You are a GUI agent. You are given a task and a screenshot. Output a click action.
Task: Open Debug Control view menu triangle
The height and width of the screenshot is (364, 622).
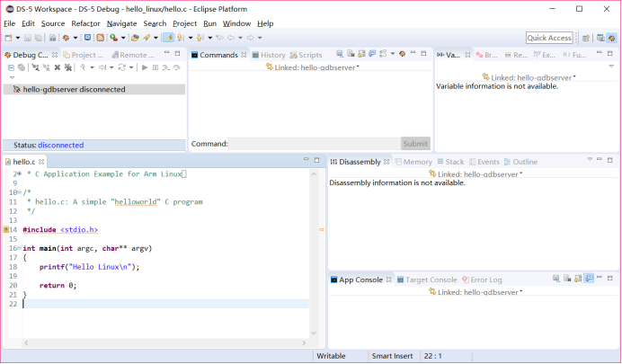point(12,77)
